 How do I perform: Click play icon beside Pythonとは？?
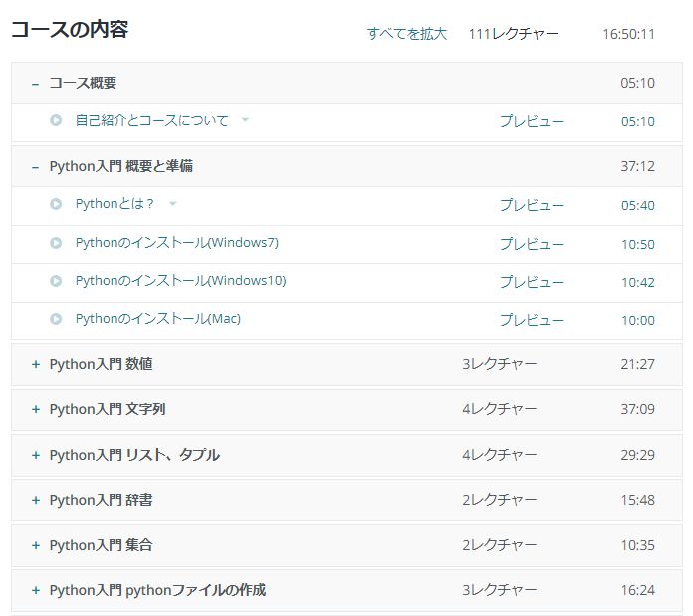[x=56, y=204]
